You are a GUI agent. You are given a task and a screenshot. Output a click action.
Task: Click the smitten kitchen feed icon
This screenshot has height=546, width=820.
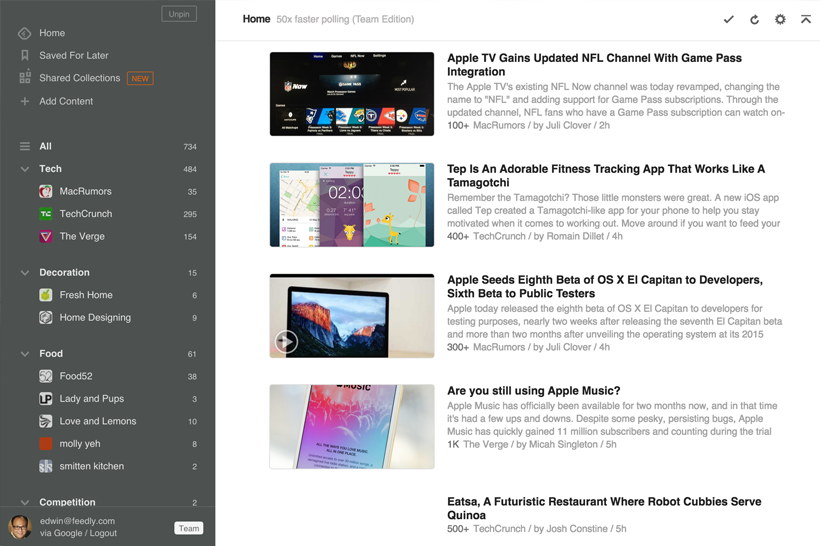[x=45, y=466]
